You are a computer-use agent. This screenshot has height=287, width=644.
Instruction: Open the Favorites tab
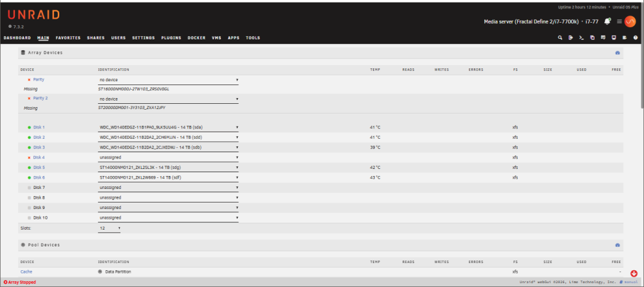pos(68,38)
